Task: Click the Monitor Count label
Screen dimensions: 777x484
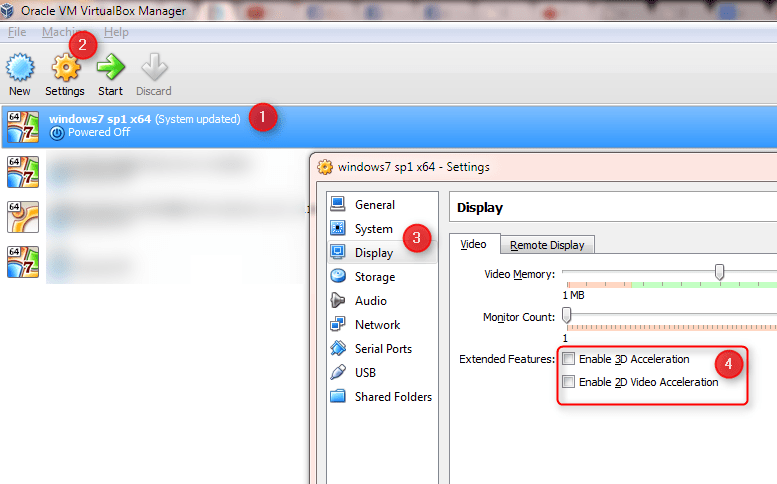Action: point(519,317)
